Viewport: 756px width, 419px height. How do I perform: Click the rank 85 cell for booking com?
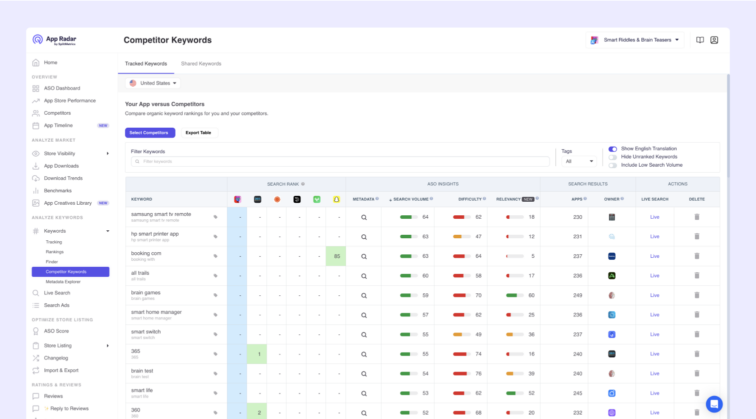(x=336, y=256)
